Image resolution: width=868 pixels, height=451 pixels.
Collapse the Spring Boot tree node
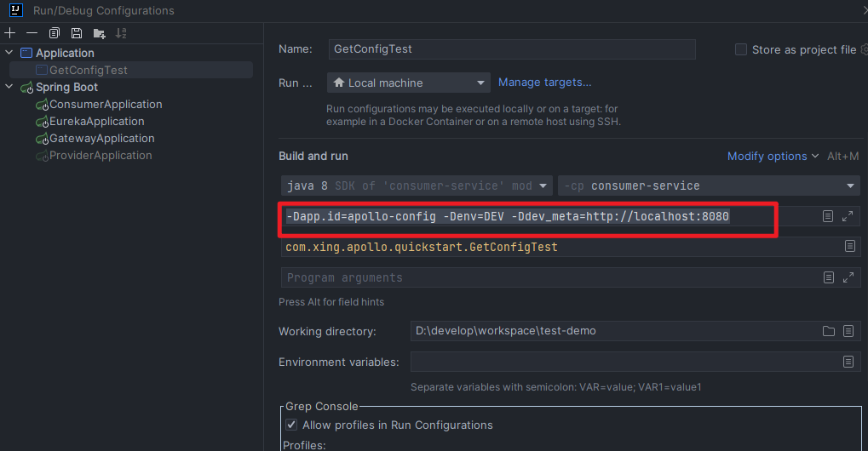click(9, 87)
